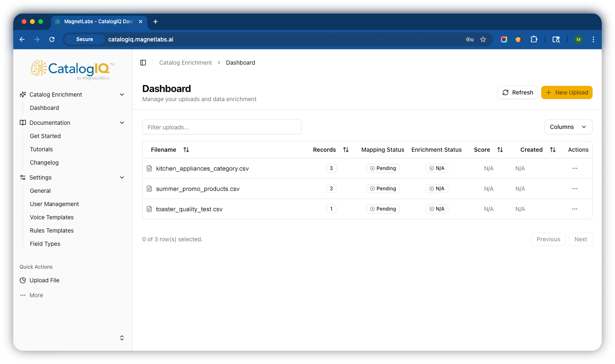Screen dimensions: 615x364
Task: Focus the Filter uploads input field
Action: pyautogui.click(x=222, y=127)
